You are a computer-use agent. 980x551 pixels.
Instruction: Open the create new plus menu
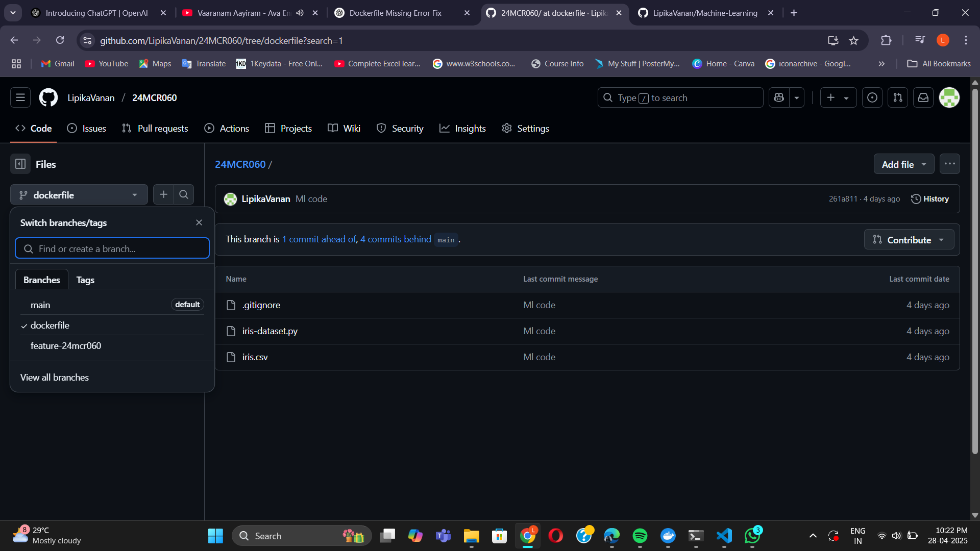(838, 97)
